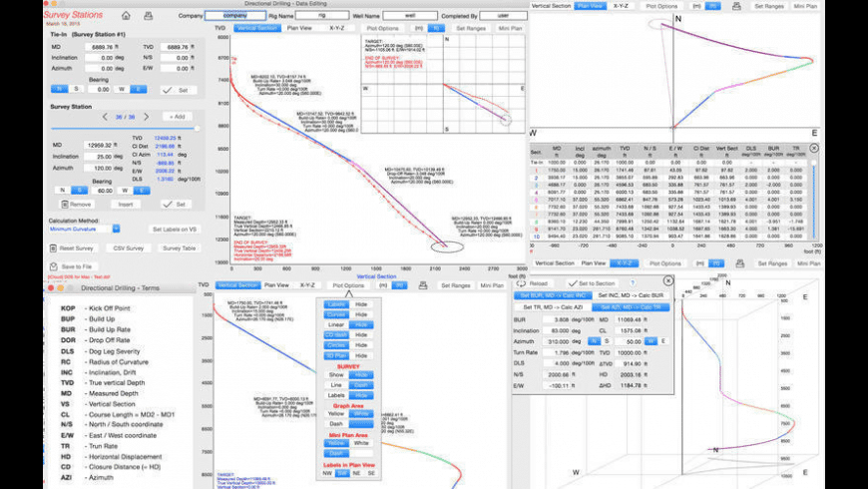The image size is (868, 489).
Task: Click the mini plan inset on the vertical section plot
Action: click(x=443, y=84)
